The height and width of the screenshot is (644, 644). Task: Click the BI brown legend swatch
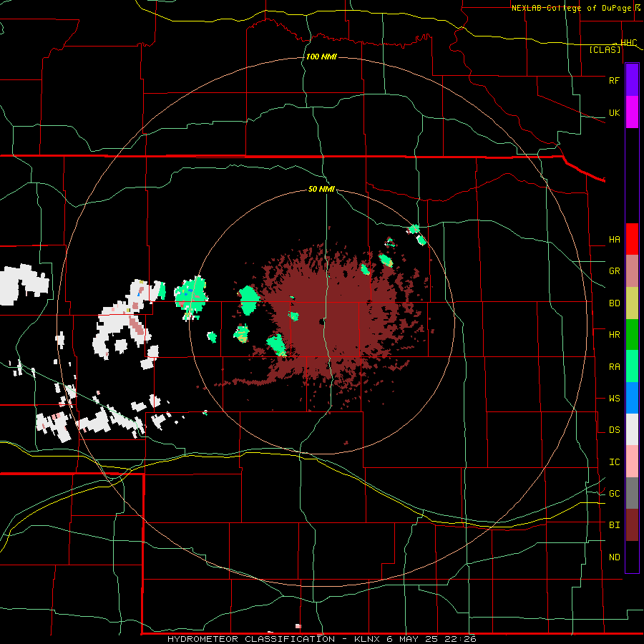pyautogui.click(x=632, y=525)
